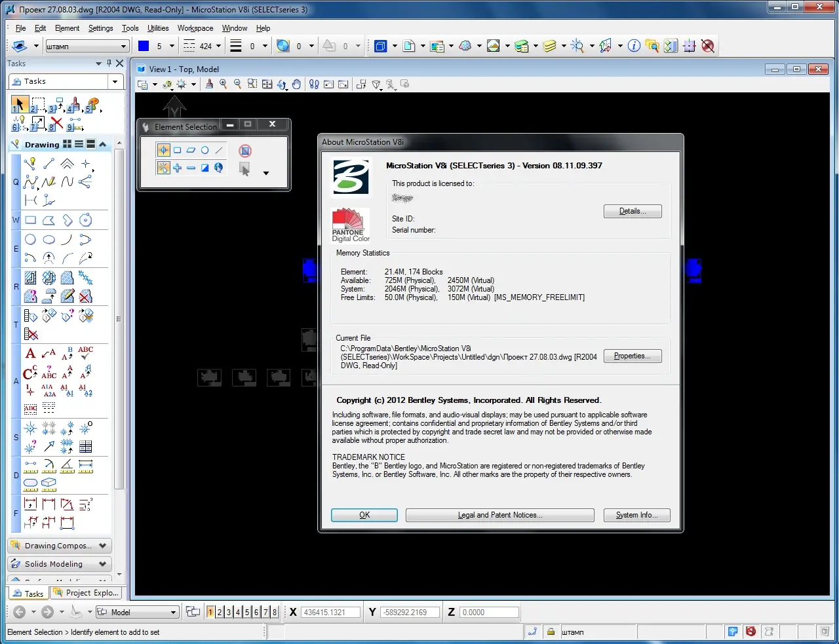Open the References icon in primary toolbar

click(x=409, y=46)
